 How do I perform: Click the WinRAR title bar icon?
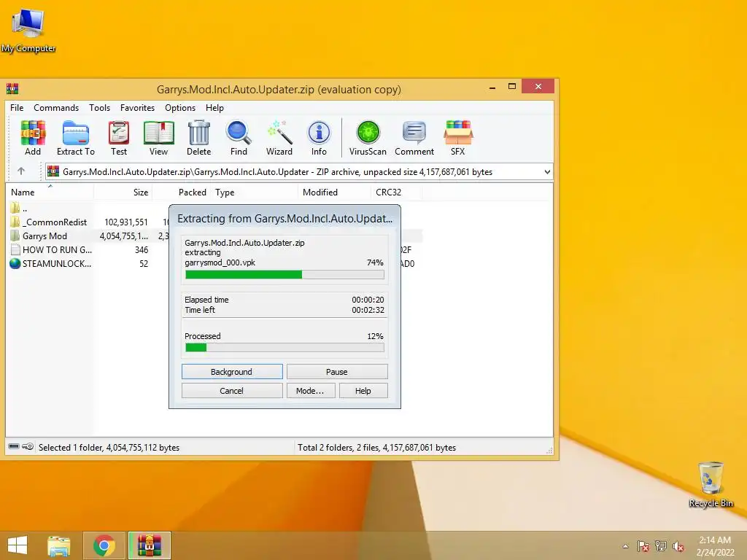point(12,88)
